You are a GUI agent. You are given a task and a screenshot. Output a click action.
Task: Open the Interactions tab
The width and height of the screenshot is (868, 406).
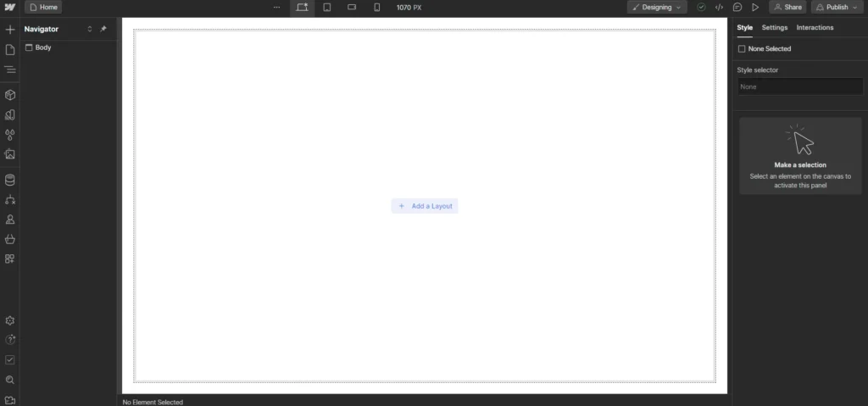coord(815,27)
